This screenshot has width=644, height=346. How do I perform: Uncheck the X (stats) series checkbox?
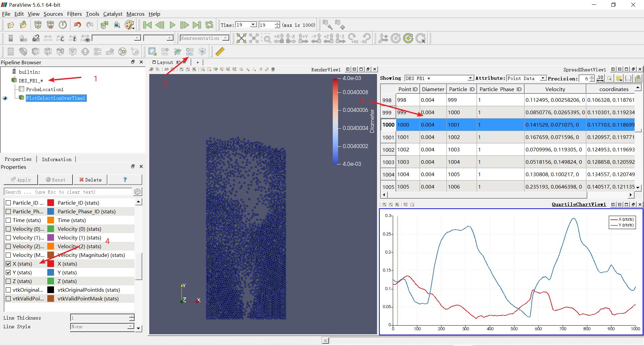(8, 264)
